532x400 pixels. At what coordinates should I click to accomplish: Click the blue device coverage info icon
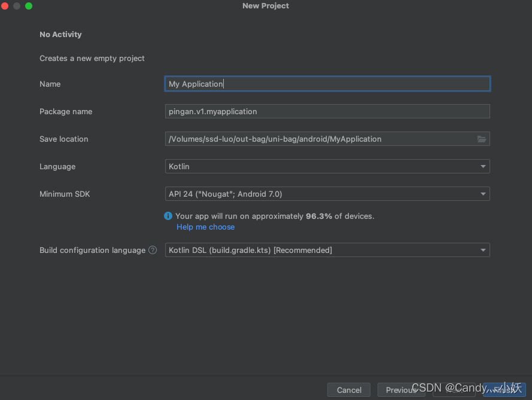coord(168,216)
